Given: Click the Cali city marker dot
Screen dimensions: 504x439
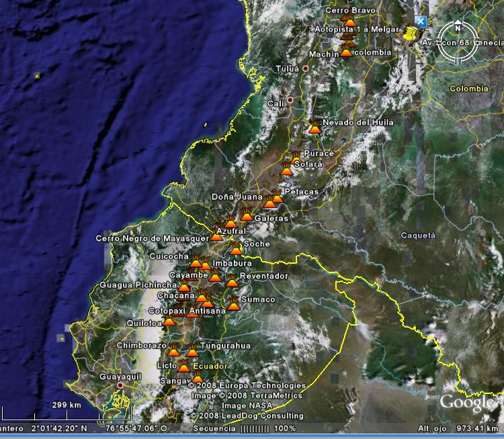Looking at the screenshot, I should click(x=290, y=100).
